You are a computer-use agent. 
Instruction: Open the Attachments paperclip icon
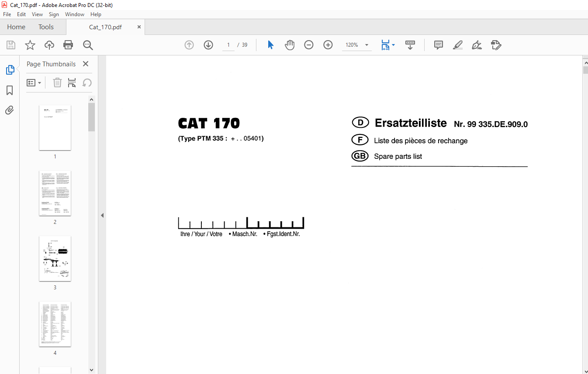coord(10,110)
